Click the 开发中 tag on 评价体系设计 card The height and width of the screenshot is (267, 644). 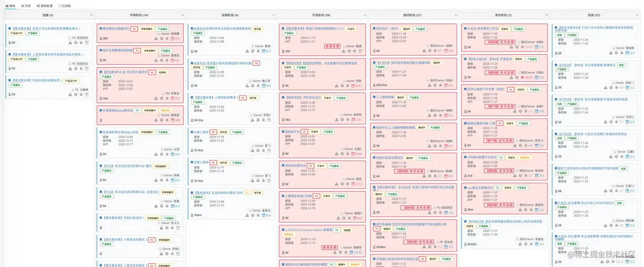tap(327, 98)
